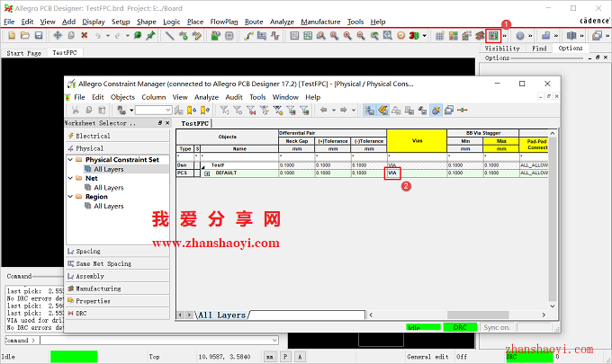Open the forward arrow history dropdown
Image resolution: width=612 pixels, height=364 pixels.
pyautogui.click(x=354, y=111)
